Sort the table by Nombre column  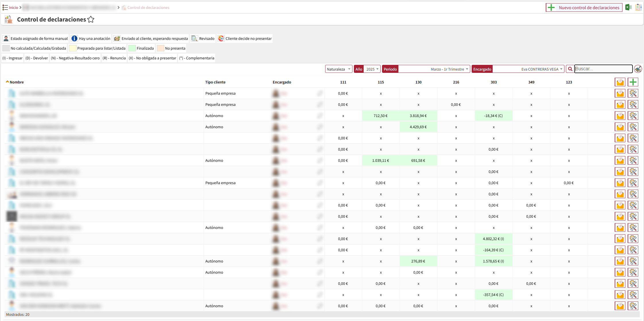[x=17, y=82]
